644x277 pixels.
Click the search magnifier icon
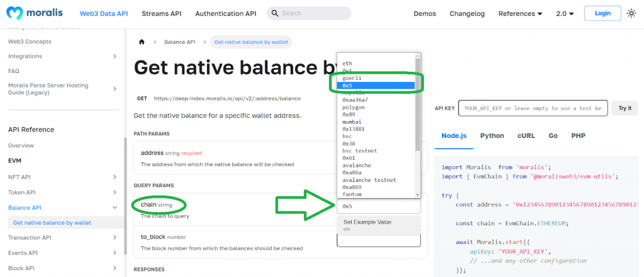[x=275, y=13]
